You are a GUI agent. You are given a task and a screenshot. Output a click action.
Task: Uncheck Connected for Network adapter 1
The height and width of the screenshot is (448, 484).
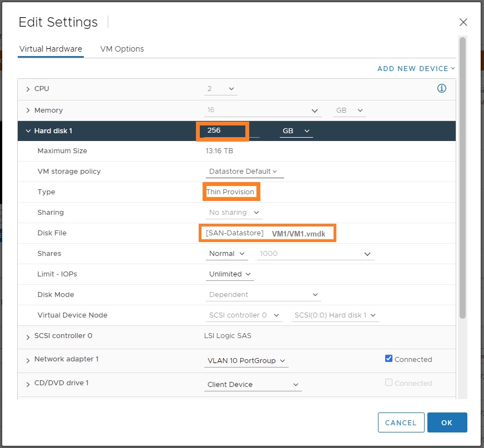[389, 359]
